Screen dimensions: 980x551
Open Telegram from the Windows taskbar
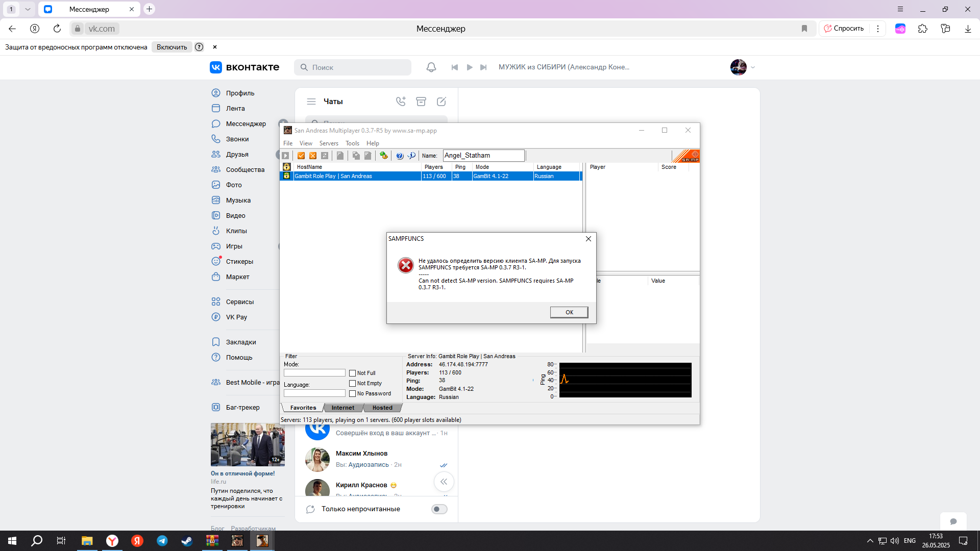coord(162,541)
